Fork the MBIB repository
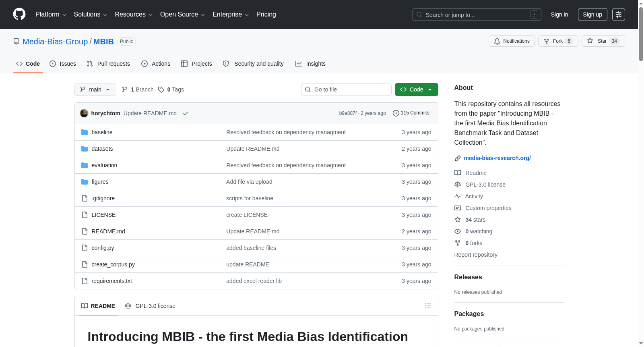This screenshot has height=347, width=644. click(558, 41)
